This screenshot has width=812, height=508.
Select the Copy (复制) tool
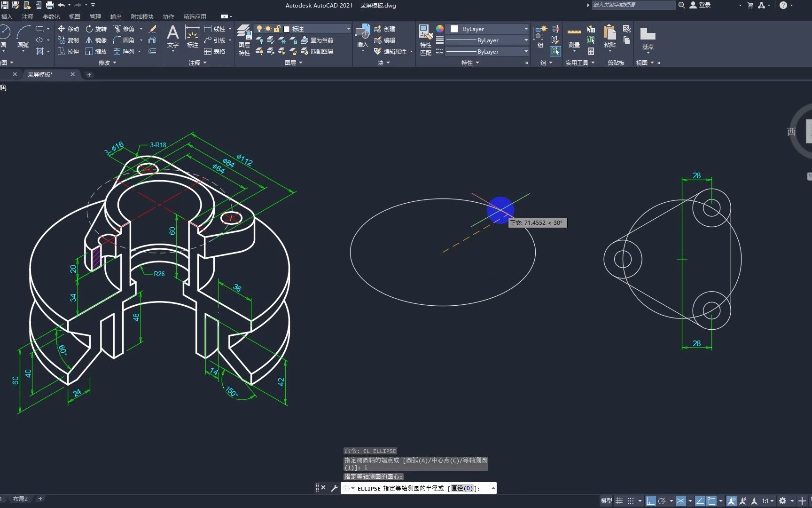coord(68,40)
